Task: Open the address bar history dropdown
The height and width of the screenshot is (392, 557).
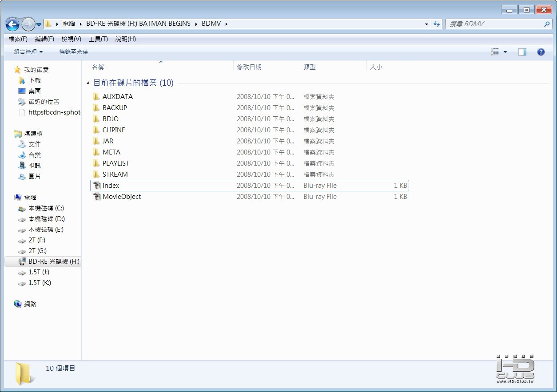Action: (x=427, y=24)
